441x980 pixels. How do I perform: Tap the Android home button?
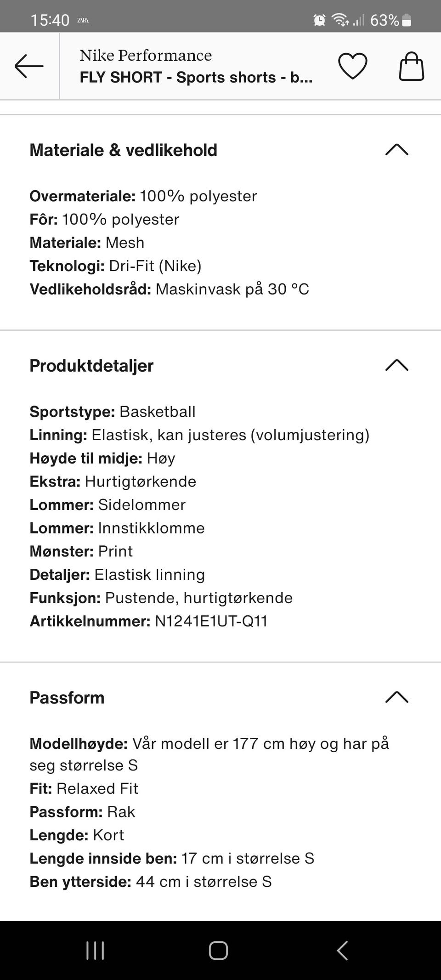click(218, 951)
